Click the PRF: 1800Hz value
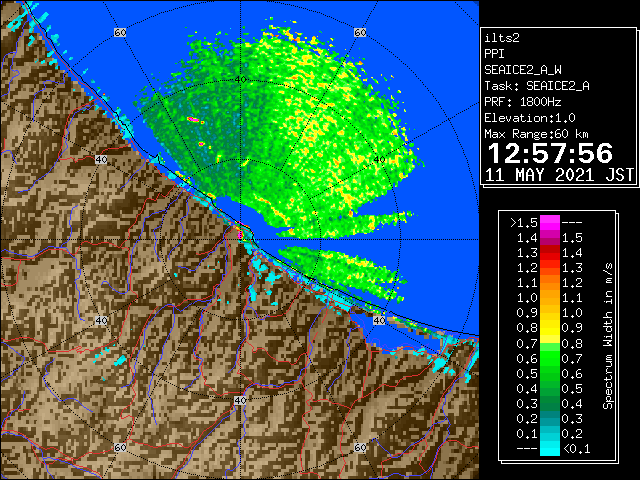Viewport: 640px width, 480px height. (x=523, y=102)
